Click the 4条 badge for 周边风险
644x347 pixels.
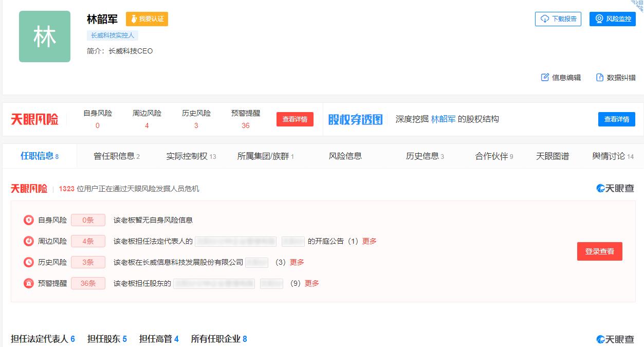tap(88, 241)
